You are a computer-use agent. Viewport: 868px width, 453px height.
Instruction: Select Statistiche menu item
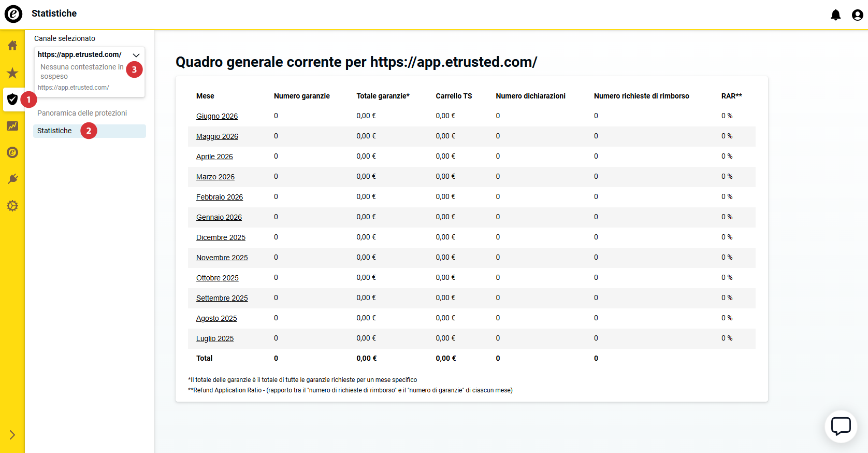pyautogui.click(x=90, y=131)
